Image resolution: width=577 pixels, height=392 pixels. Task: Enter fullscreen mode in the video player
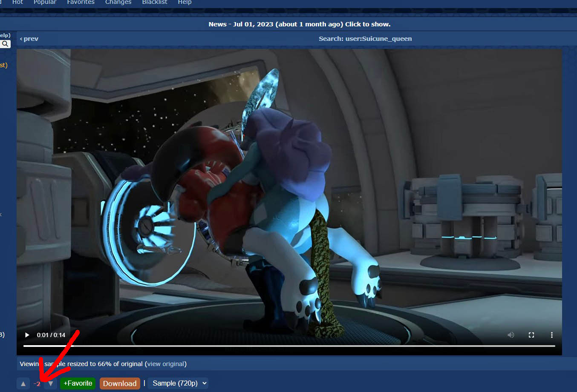tap(531, 335)
